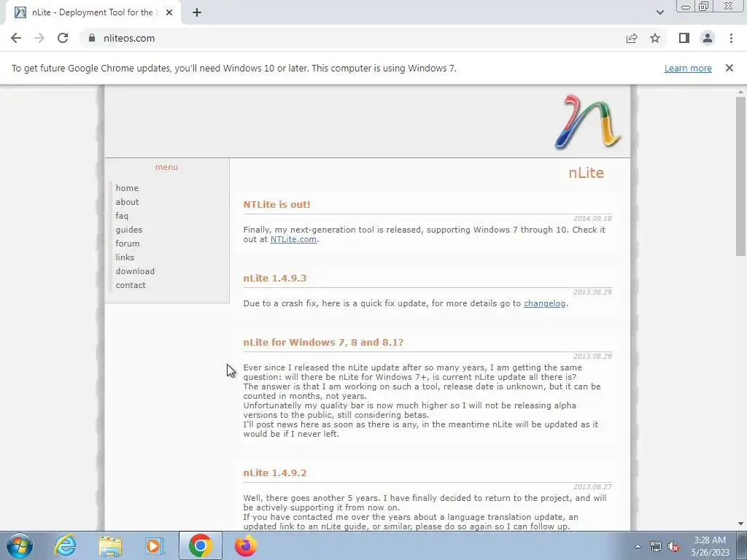Click the nLite logo image
This screenshot has height=560, width=747.
[588, 122]
